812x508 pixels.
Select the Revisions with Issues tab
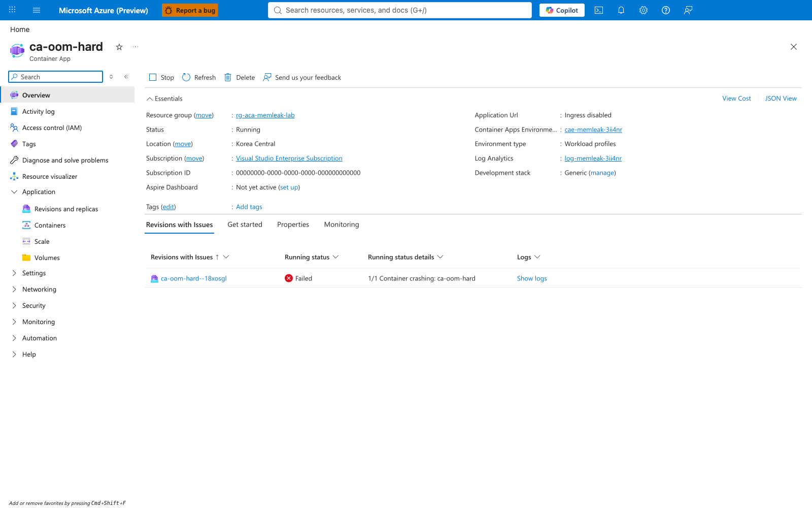pos(179,225)
